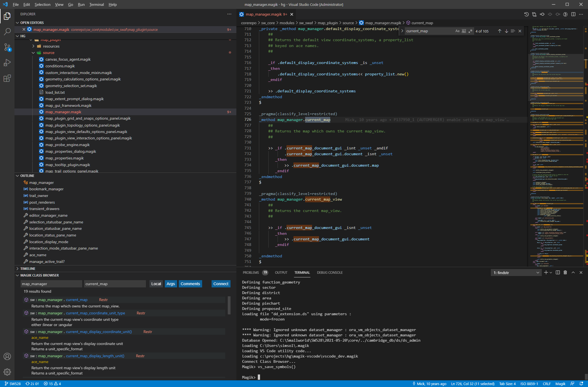Open the Manage gear menu
Image resolution: width=588 pixels, height=387 pixels.
7,372
